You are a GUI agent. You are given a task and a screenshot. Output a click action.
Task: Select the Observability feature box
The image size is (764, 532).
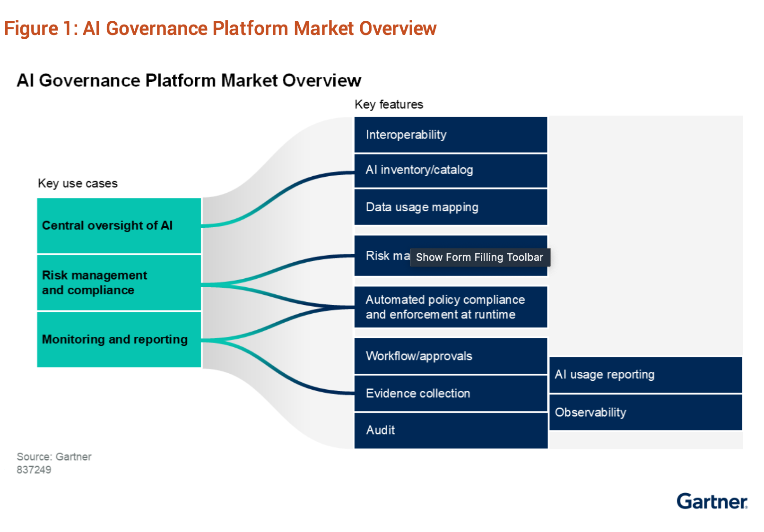coord(645,412)
